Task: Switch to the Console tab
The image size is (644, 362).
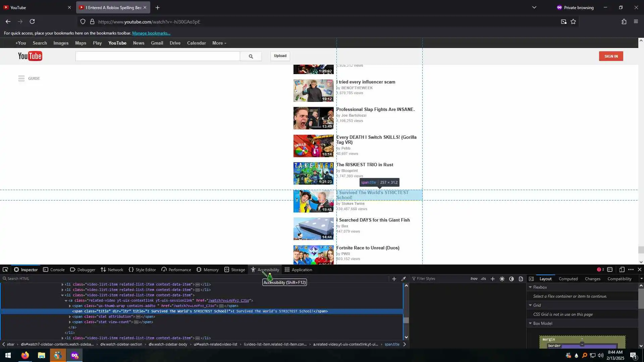Action: coord(54,270)
